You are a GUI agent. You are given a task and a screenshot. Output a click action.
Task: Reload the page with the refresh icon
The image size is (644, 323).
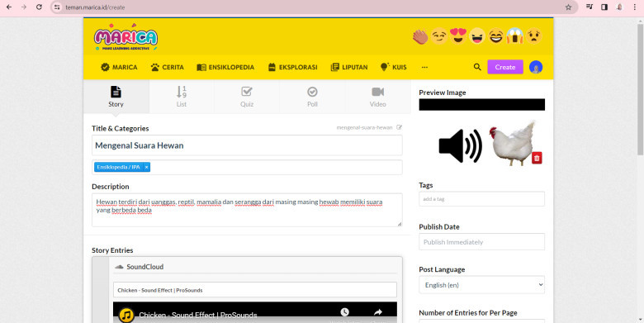pos(39,7)
